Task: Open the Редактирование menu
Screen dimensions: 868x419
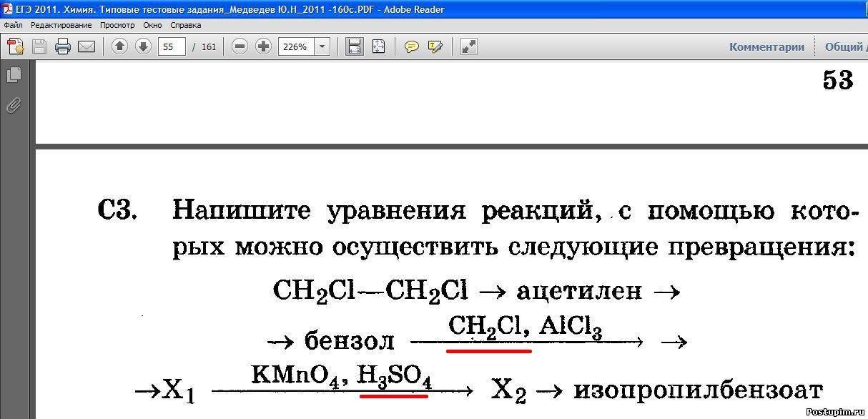Action: (61, 25)
